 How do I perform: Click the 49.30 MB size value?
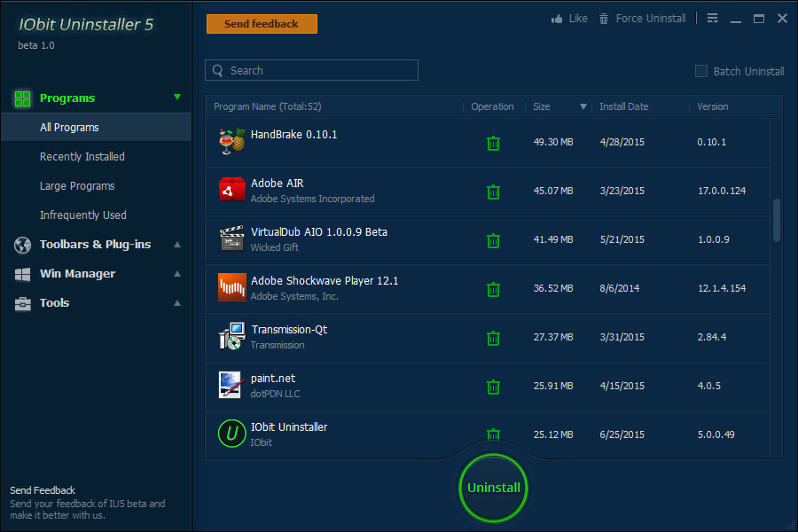pos(553,142)
